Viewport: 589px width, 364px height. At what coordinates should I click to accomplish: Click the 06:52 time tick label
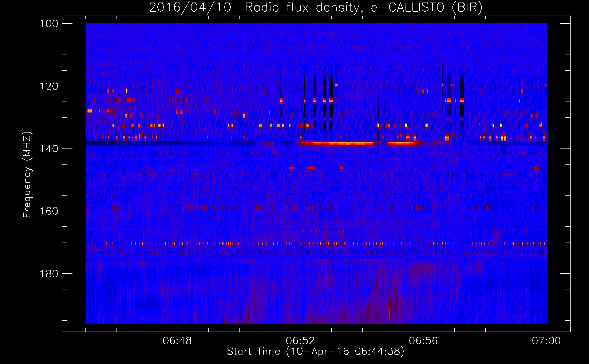click(300, 341)
